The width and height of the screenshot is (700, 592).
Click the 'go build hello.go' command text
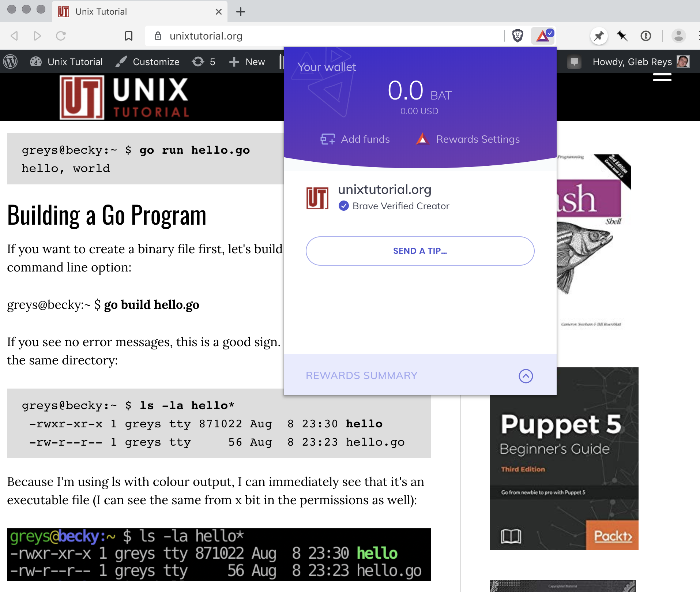coord(151,304)
